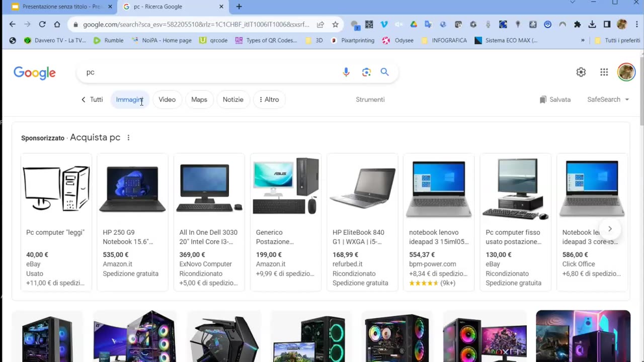644x362 pixels.
Task: Open Generico Postazione Amazon listing
Action: click(286, 222)
